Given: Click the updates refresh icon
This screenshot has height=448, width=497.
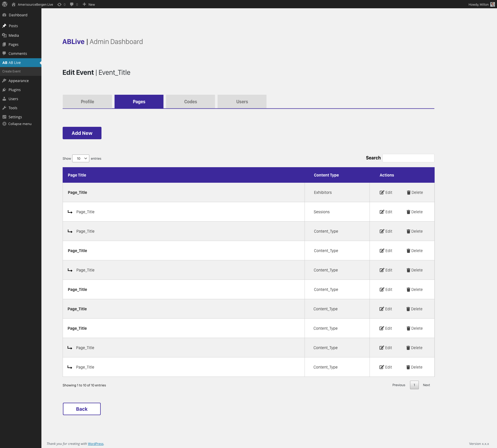Looking at the screenshot, I should pos(60,4).
